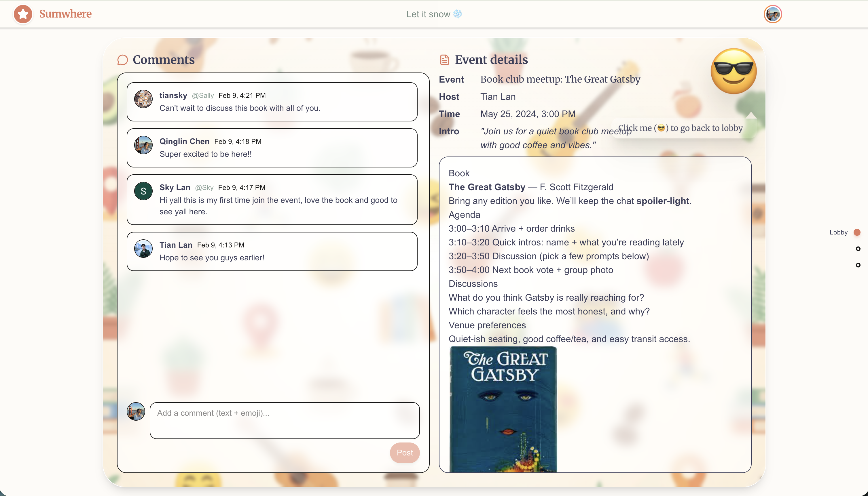The width and height of the screenshot is (868, 496).
Task: Click The Great Gatsby cover image
Action: (503, 409)
